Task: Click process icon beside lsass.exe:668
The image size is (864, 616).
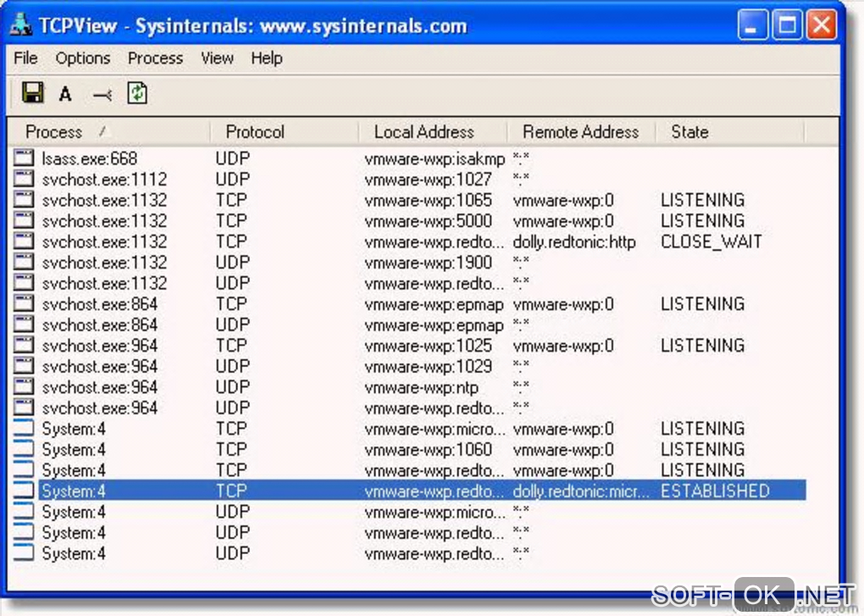Action: [24, 158]
